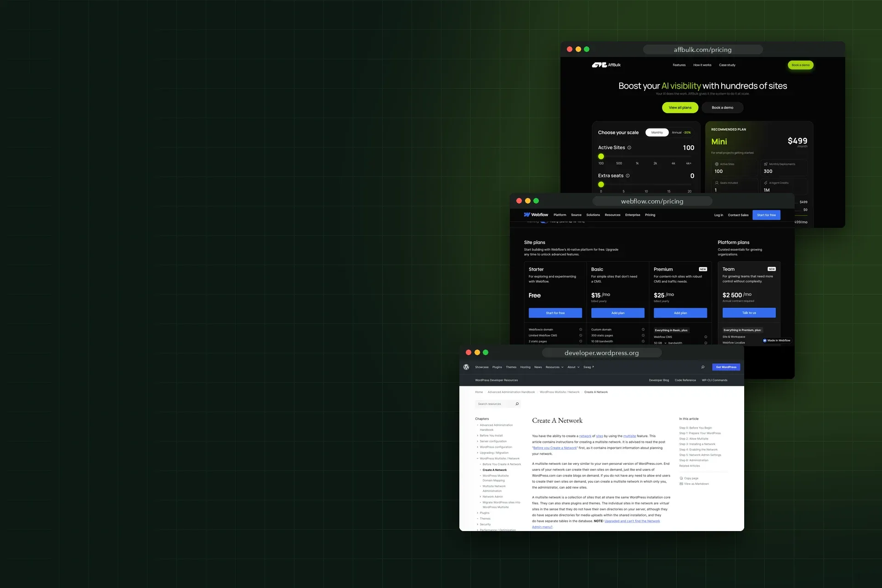The height and width of the screenshot is (588, 882).
Task: Open the Resources dropdown in WordPress nav
Action: click(554, 367)
